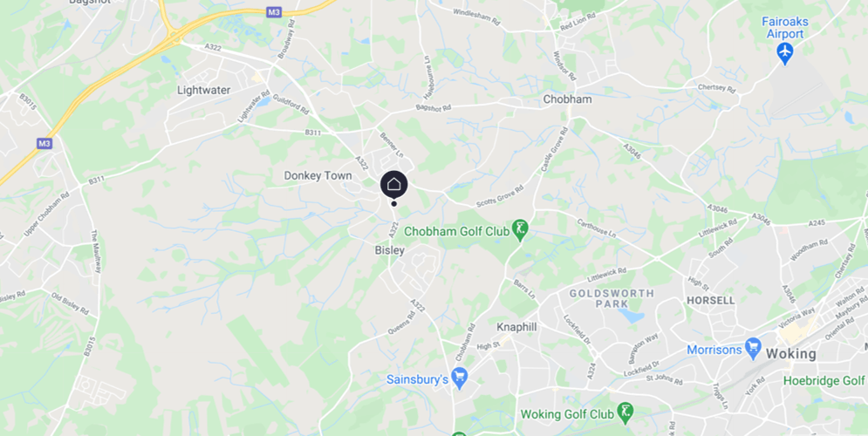868x436 pixels.
Task: Click the top M3 motorway shield
Action: click(x=273, y=11)
